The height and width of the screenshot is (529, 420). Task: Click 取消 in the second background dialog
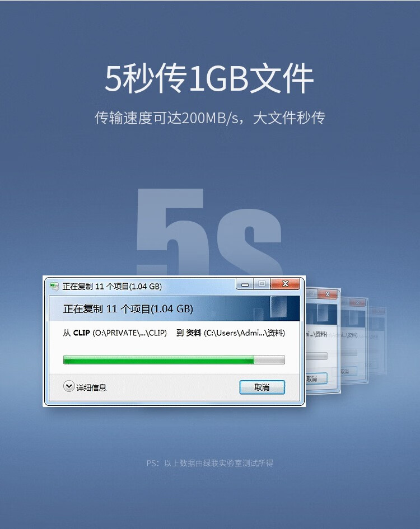click(x=316, y=378)
